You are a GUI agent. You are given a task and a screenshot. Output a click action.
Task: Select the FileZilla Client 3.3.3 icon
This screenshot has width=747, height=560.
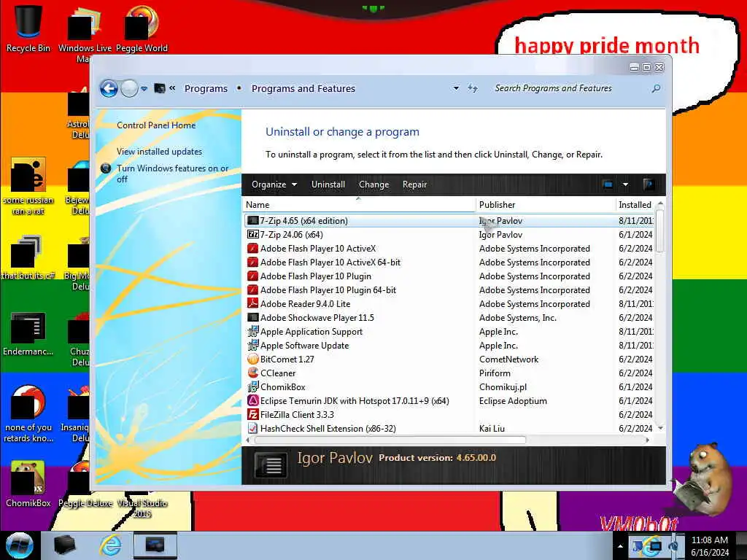coord(253,414)
